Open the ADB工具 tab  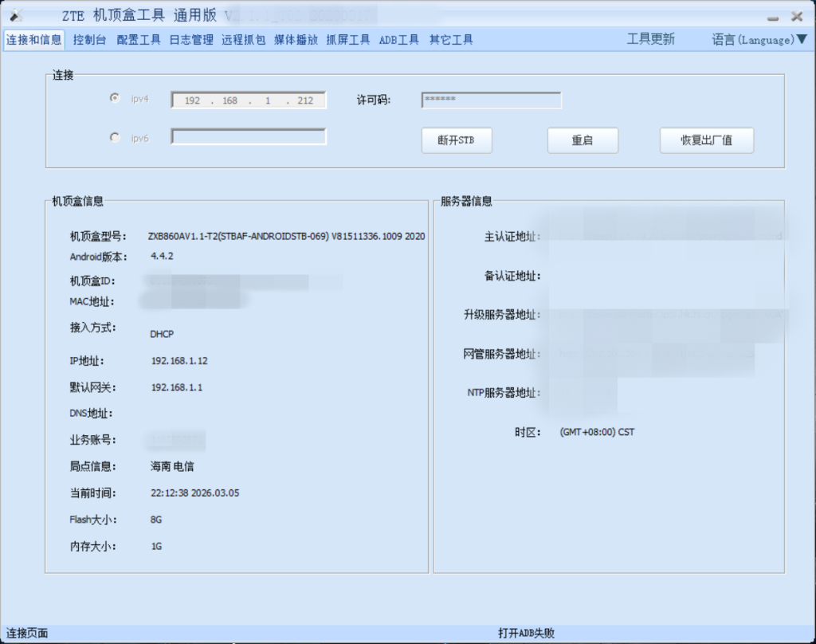399,40
